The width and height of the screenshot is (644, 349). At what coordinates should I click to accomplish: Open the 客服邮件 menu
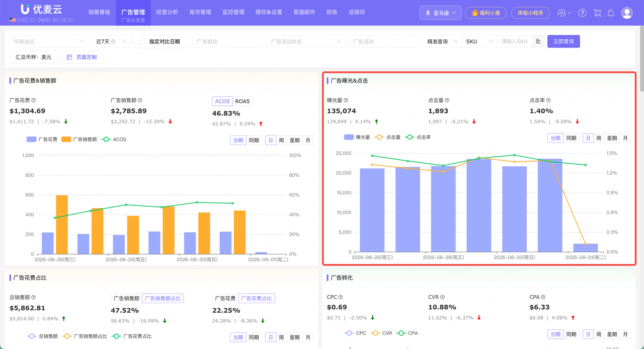[x=304, y=12]
